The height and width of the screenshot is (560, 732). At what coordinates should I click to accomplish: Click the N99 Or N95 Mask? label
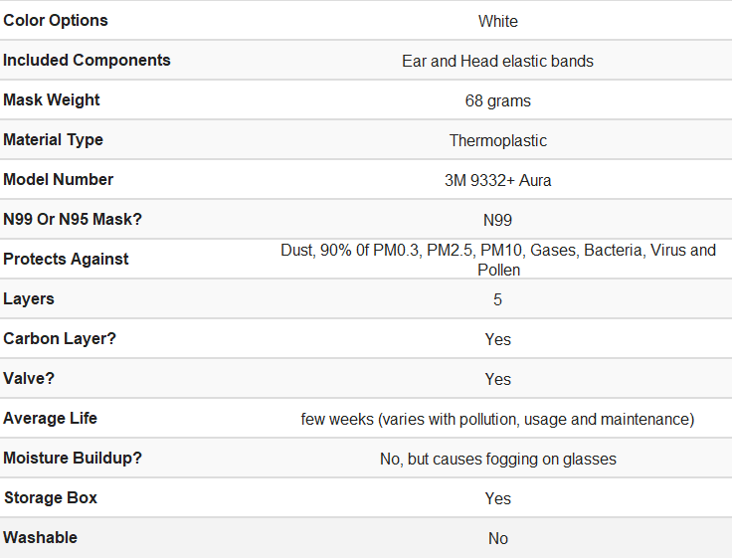pyautogui.click(x=73, y=219)
